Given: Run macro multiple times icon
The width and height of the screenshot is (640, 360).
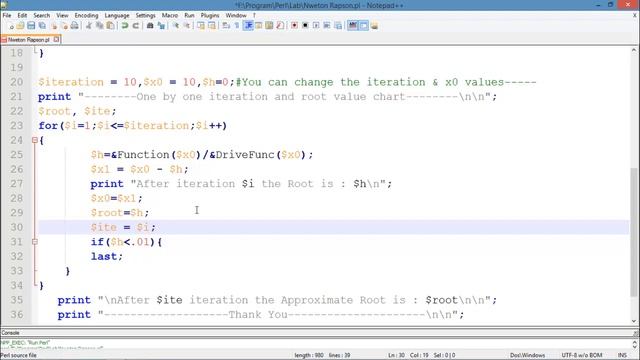Looking at the screenshot, I should [x=327, y=26].
